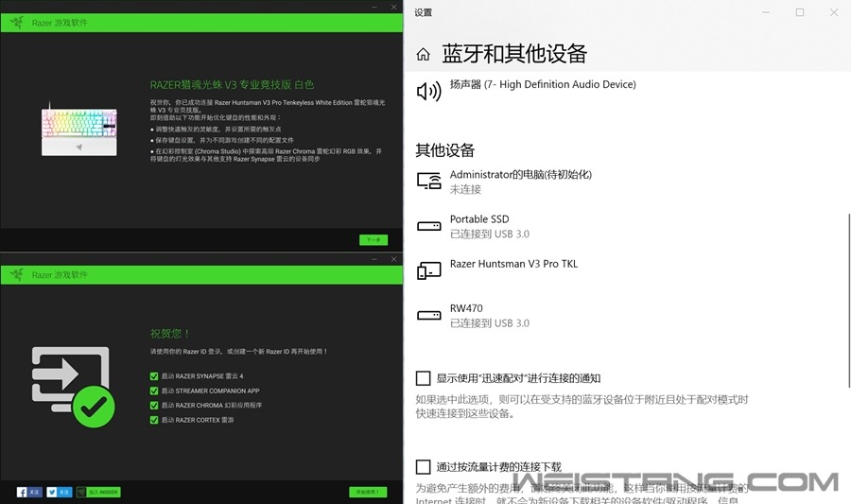Click the Administrator的电脑 device icon
Image resolution: width=851 pixels, height=504 pixels.
click(x=428, y=181)
